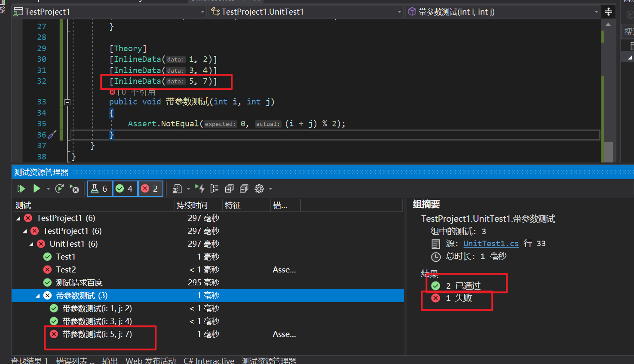The height and width of the screenshot is (364, 634).
Task: Open test settings gear icon
Action: click(259, 189)
